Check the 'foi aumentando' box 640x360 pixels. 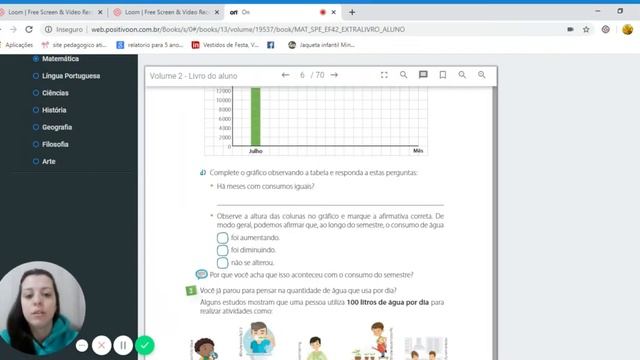(222, 238)
